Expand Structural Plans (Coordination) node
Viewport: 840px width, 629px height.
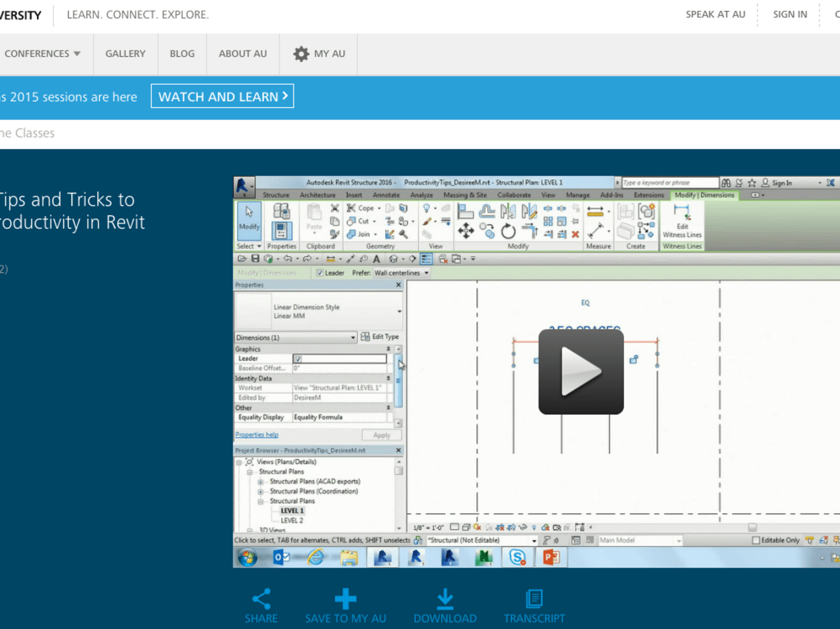tap(261, 491)
